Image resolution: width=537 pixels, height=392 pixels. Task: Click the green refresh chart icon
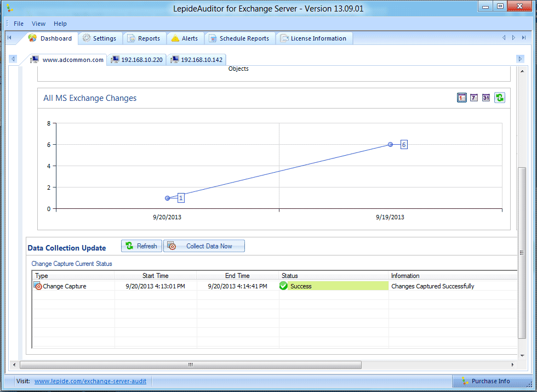coord(500,98)
